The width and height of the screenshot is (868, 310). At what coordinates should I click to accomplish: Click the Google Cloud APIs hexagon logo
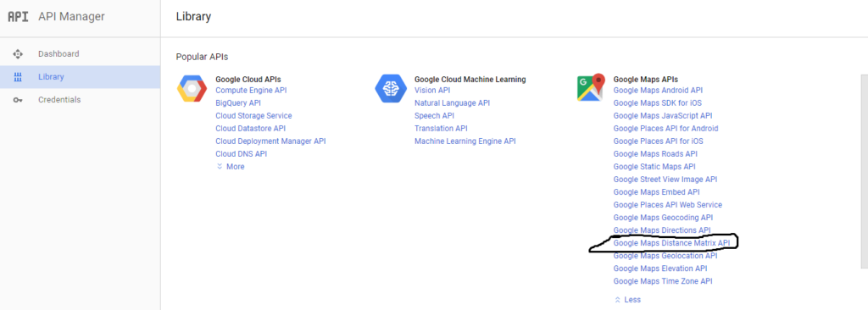(192, 89)
